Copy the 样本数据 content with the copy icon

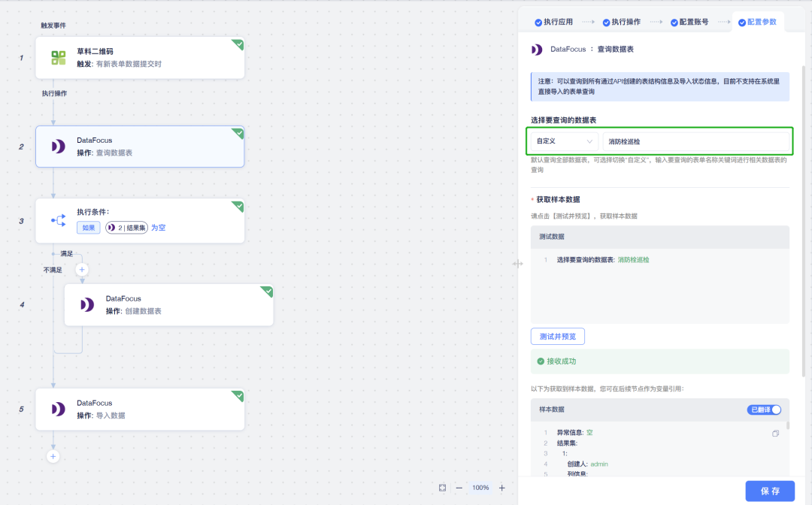coord(775,433)
